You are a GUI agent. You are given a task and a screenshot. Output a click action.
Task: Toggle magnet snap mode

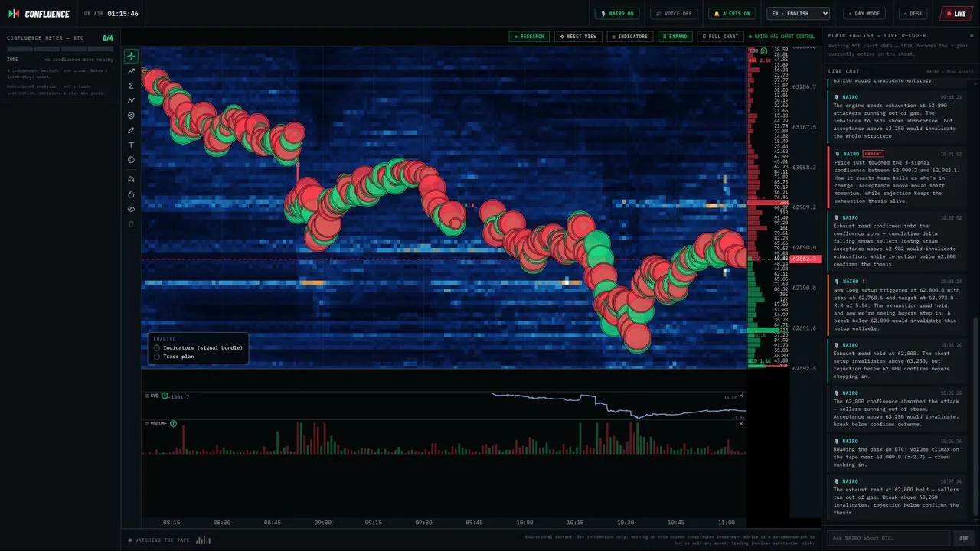131,179
